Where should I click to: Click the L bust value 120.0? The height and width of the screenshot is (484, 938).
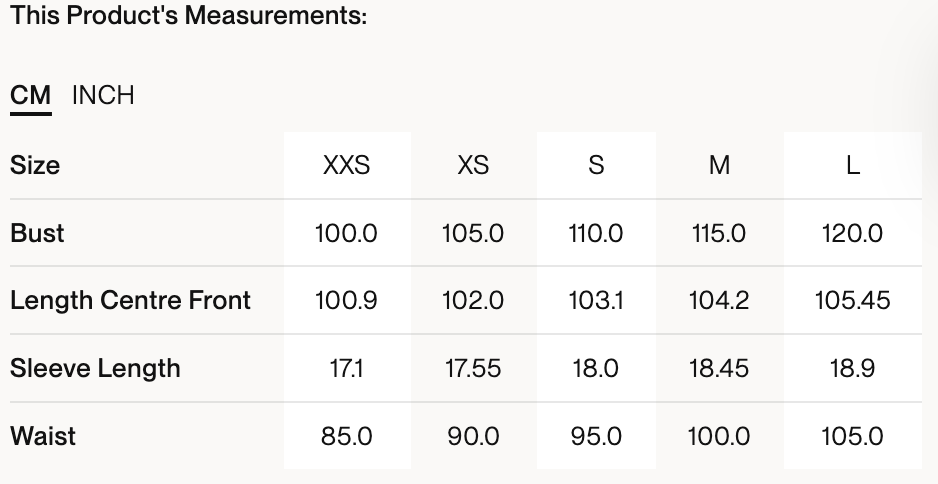(x=852, y=233)
